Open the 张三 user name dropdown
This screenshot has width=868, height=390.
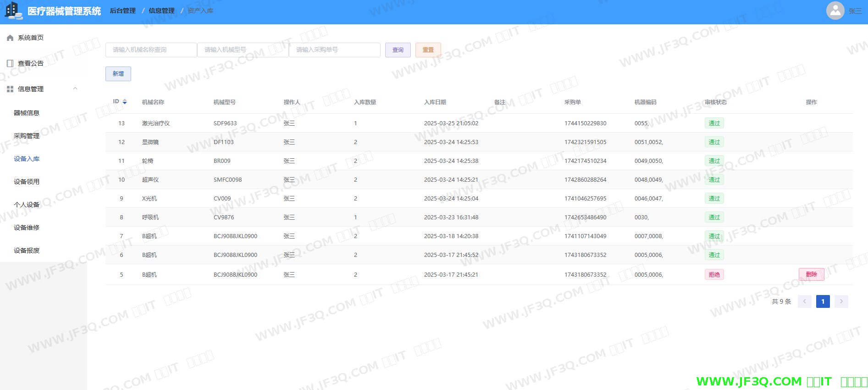(855, 11)
